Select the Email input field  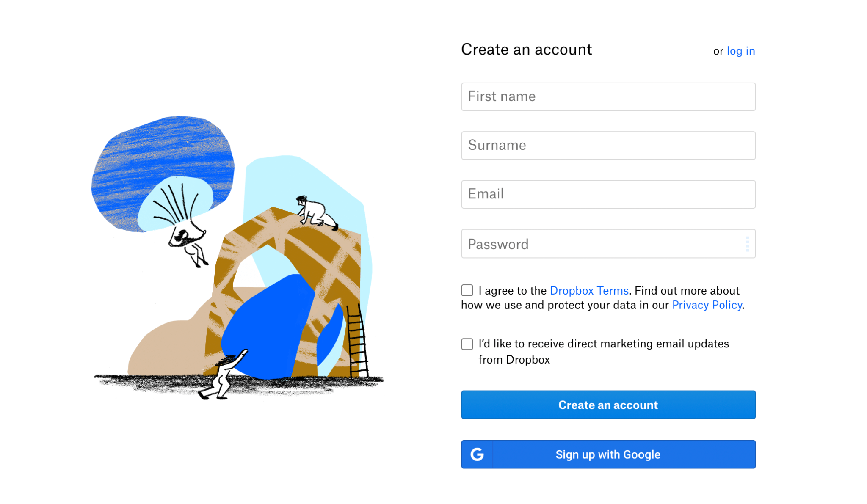pos(608,194)
